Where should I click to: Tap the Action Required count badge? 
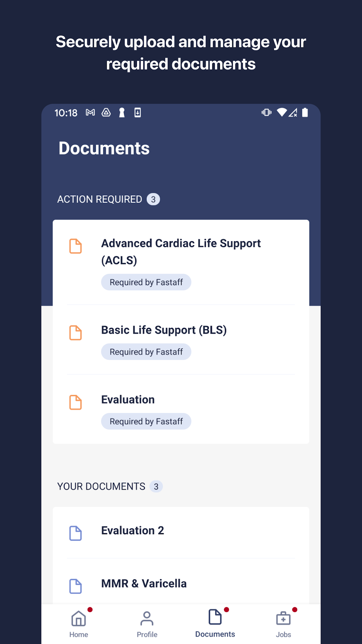153,199
